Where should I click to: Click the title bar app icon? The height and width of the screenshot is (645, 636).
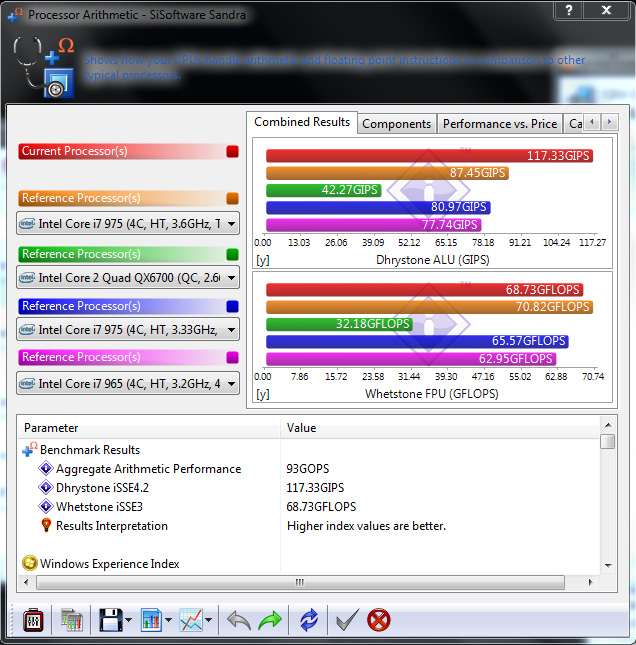tap(15, 15)
